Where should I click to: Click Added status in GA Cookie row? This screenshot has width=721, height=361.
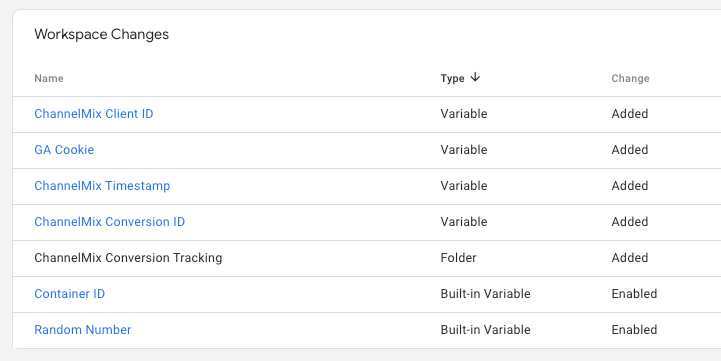tap(629, 149)
